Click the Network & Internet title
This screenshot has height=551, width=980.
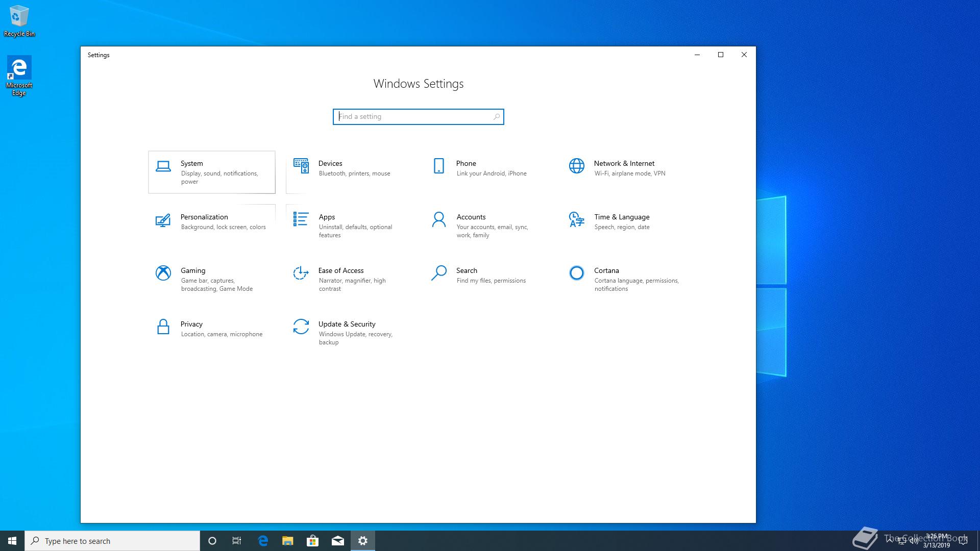pyautogui.click(x=624, y=163)
